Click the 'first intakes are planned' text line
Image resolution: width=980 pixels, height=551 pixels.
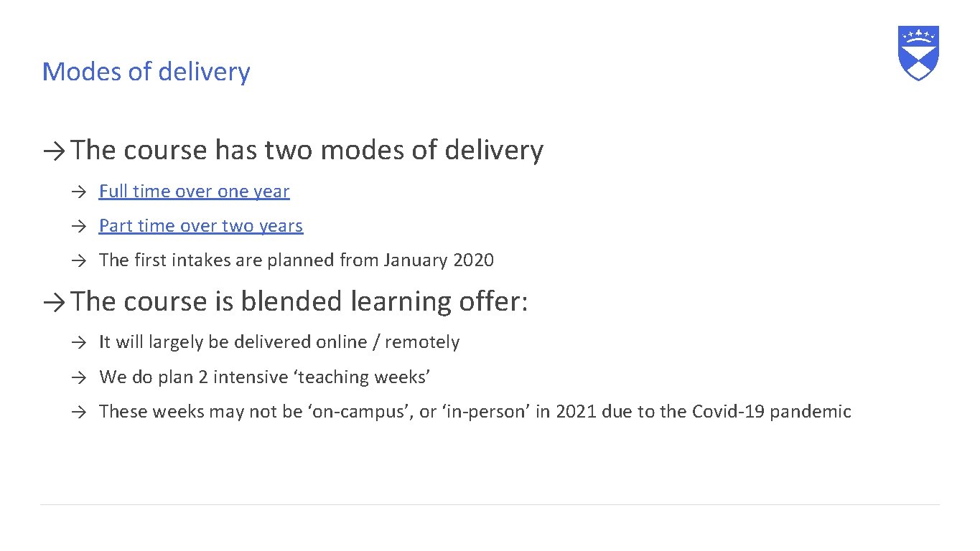(x=296, y=260)
